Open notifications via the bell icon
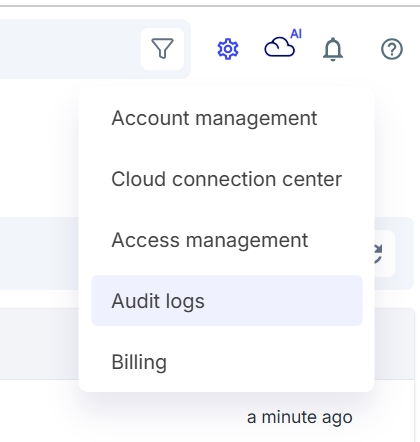This screenshot has width=420, height=442. pos(333,49)
